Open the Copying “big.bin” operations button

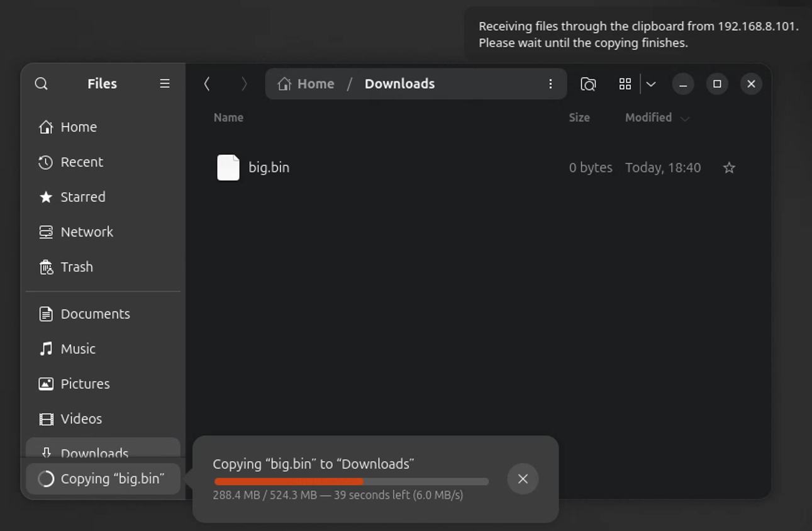[x=103, y=479]
